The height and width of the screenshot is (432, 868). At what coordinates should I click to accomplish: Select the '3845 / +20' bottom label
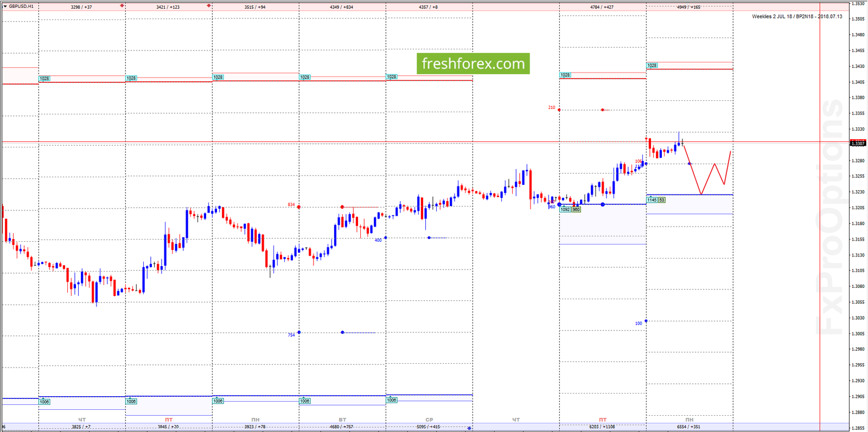coord(168,427)
